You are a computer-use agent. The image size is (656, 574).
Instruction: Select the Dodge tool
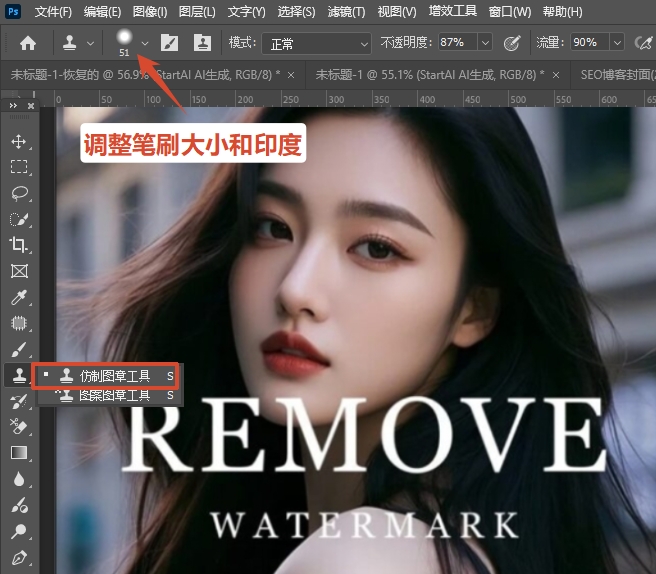(x=19, y=531)
